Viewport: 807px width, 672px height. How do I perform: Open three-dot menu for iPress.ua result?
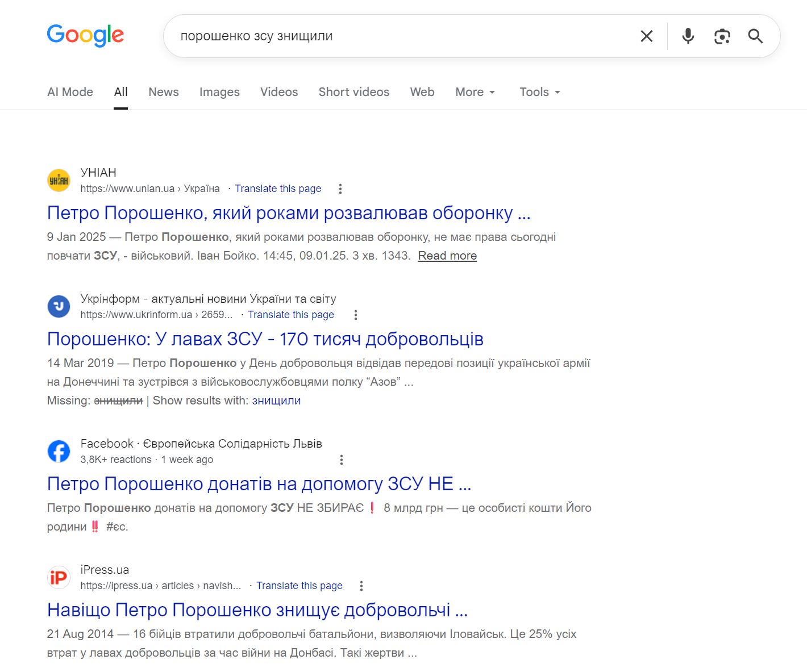pyautogui.click(x=361, y=586)
